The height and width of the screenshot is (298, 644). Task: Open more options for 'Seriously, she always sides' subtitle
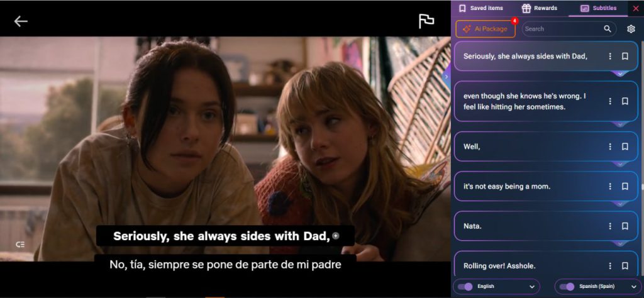point(610,56)
